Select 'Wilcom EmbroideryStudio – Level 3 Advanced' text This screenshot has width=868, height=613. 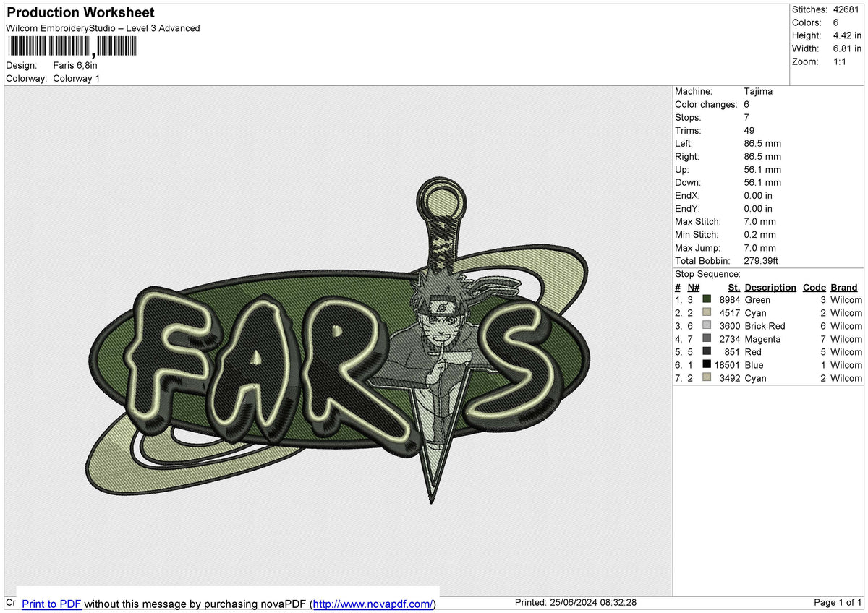(x=103, y=28)
